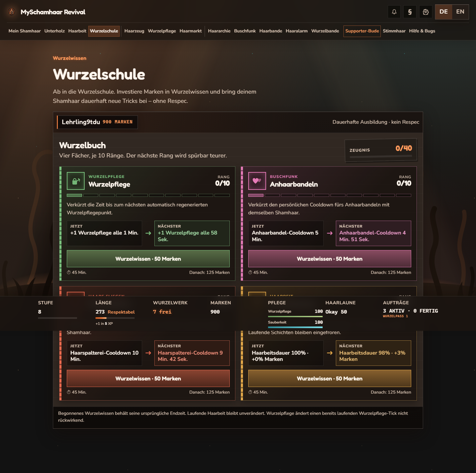Click the '7 frei' Wurzelwerk value
This screenshot has width=476, height=473.
pyautogui.click(x=162, y=312)
